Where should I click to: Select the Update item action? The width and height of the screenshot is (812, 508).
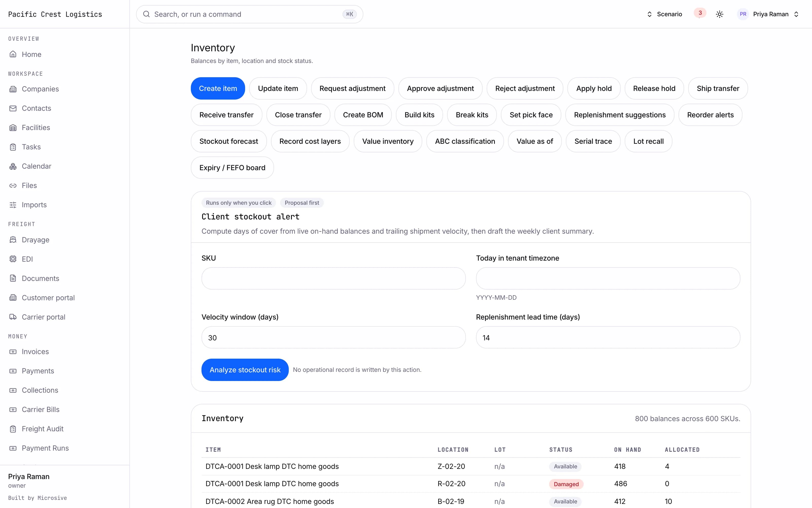(278, 88)
